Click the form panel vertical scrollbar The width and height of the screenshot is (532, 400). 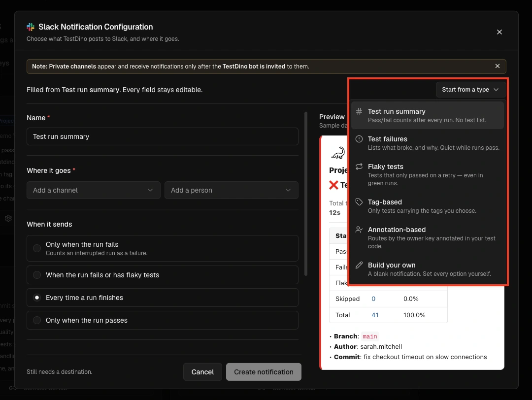(x=306, y=194)
